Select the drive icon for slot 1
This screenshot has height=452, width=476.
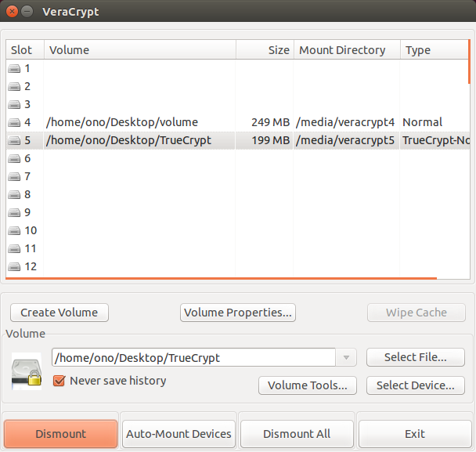pyautogui.click(x=14, y=69)
